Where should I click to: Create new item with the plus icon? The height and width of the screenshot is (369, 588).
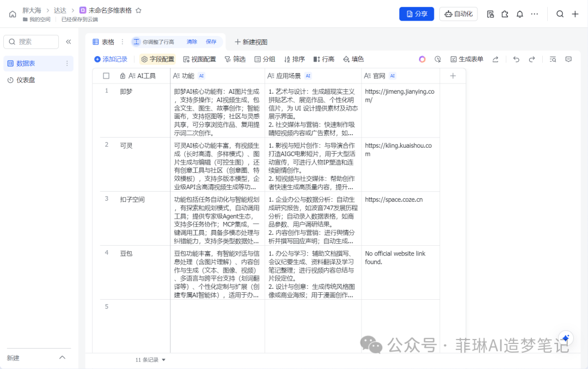tap(575, 14)
